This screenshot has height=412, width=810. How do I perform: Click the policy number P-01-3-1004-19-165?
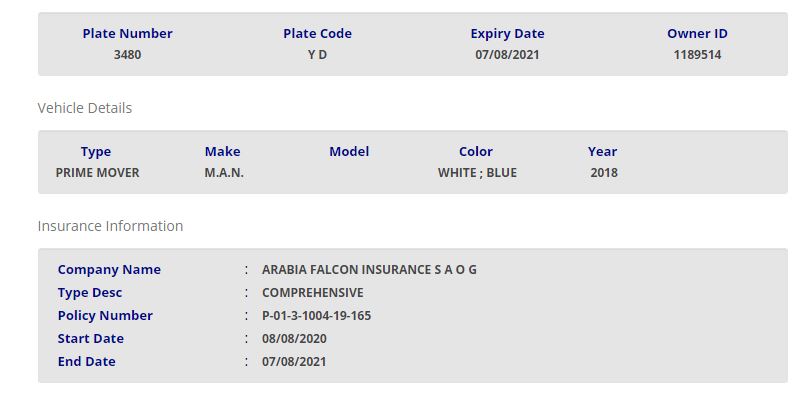click(330, 316)
